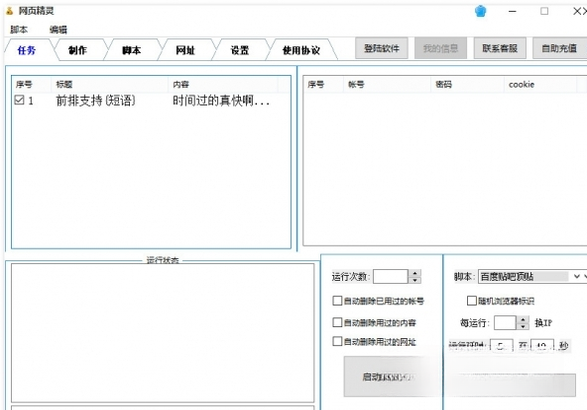Screen dimensions: 587x410
Task: Click the 网页精灵 app icon in title bar
Action: (x=10, y=11)
